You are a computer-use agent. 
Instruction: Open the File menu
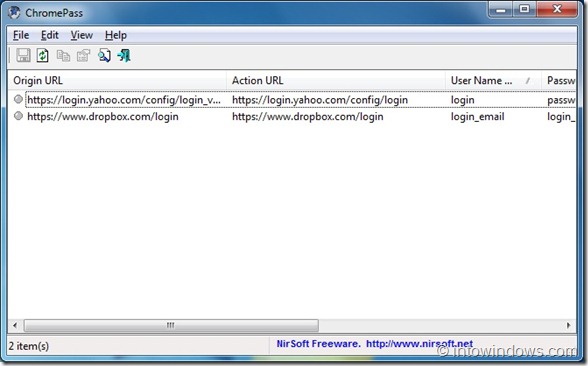pyautogui.click(x=21, y=35)
